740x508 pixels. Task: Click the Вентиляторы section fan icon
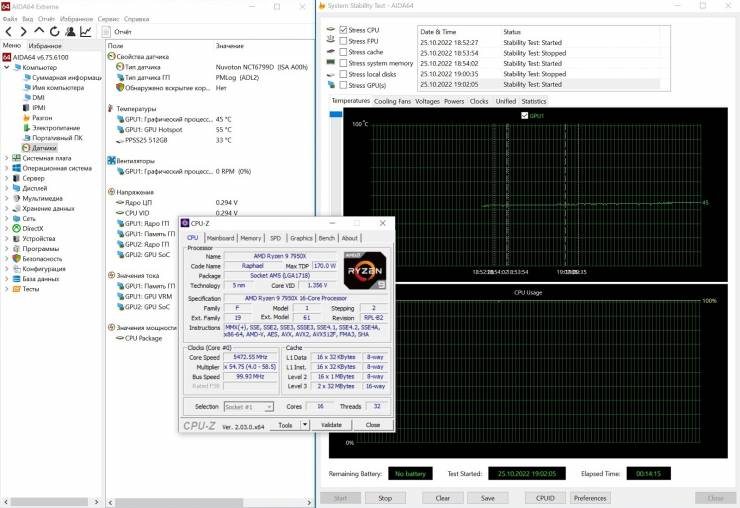[x=111, y=161]
